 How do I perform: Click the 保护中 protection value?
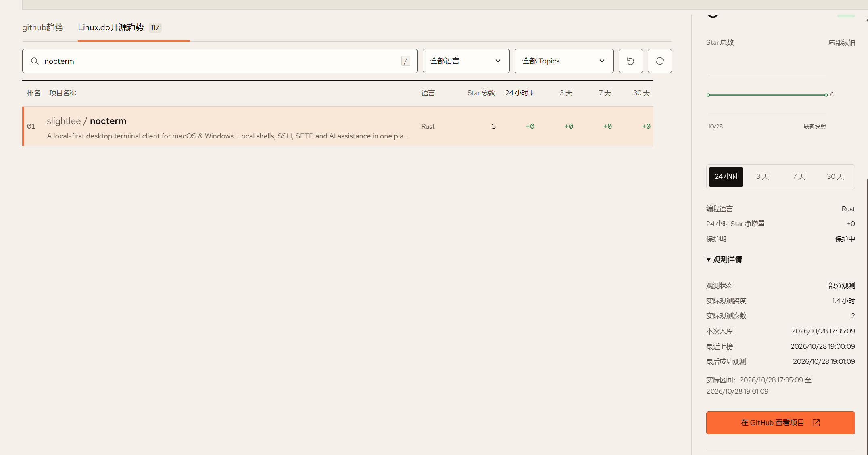pyautogui.click(x=845, y=239)
